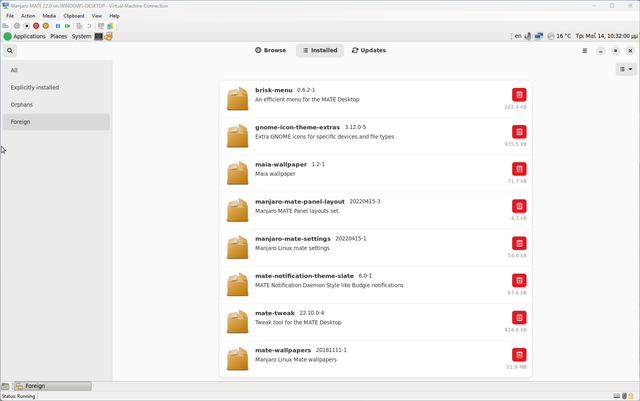Remove the mate-wallpapers package

click(x=519, y=355)
